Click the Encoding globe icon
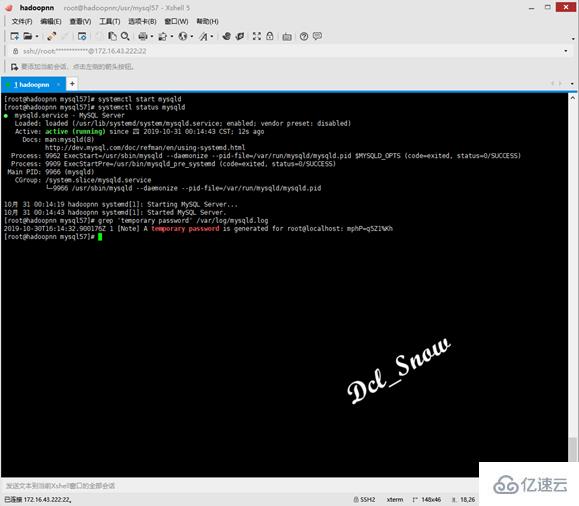Image resolution: width=579 pixels, height=506 pixels. (183, 36)
